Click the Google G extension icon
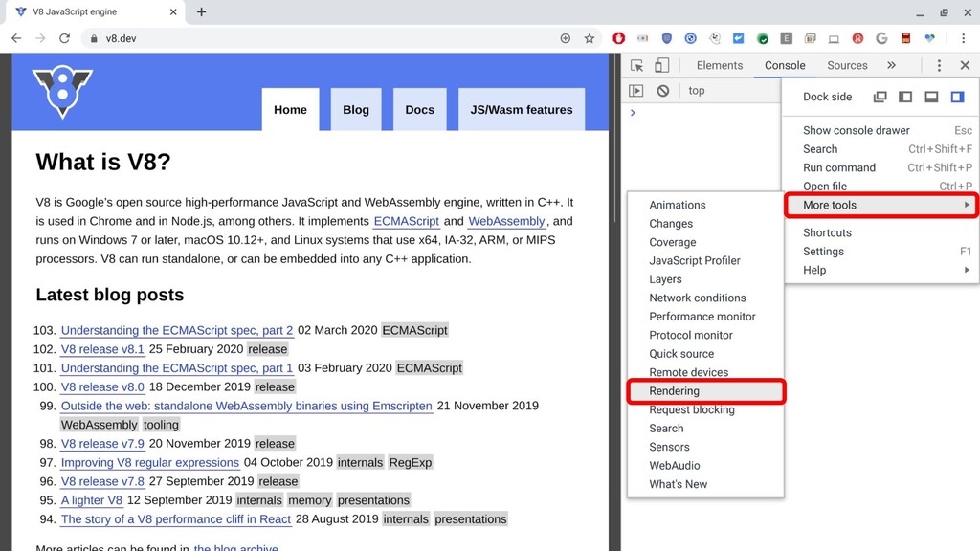Screen dimensions: 980x551 pos(881,38)
